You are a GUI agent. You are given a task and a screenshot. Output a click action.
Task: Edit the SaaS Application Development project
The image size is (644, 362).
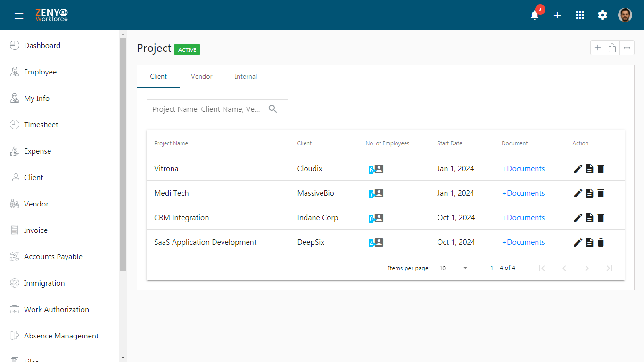[x=578, y=242]
